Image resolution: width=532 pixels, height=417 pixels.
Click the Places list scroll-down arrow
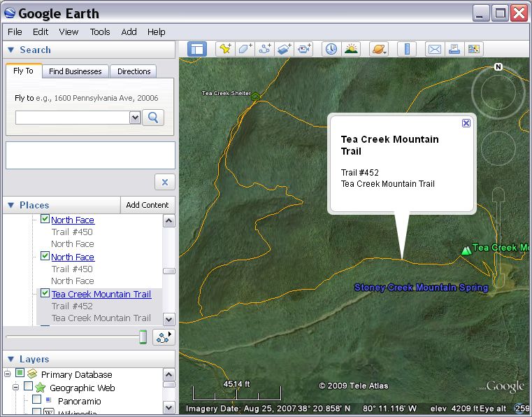(x=169, y=319)
